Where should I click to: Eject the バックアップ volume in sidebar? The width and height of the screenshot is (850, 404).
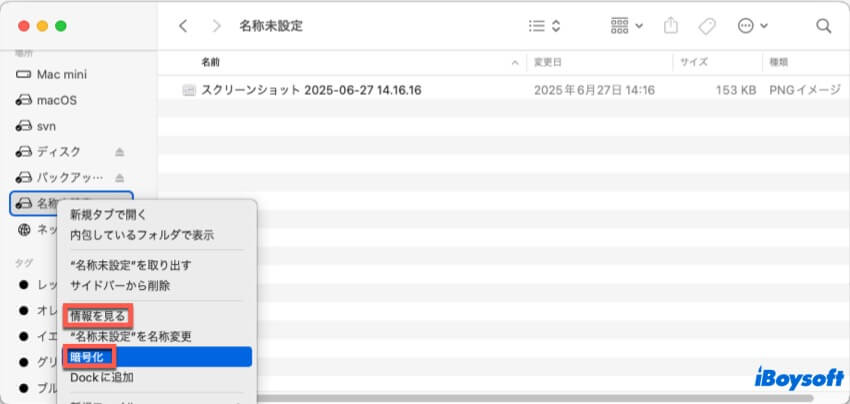[120, 178]
